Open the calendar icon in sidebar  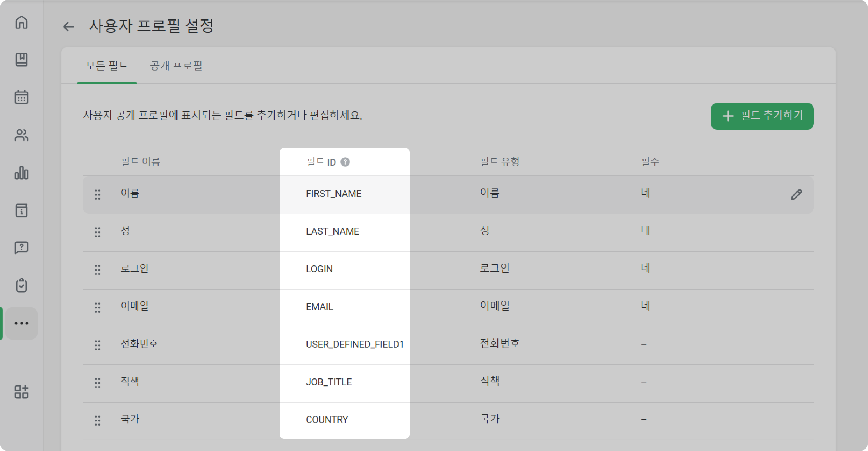22,97
